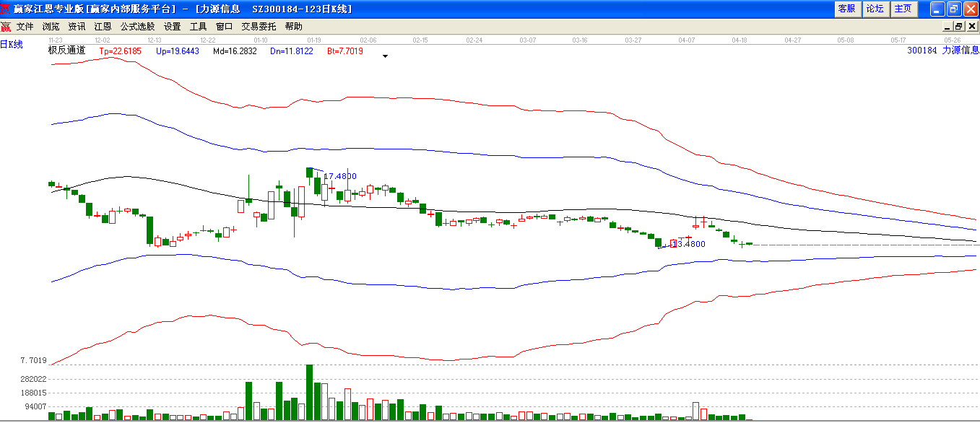
Task: Select the 极反通道 indicator label
Action: point(67,51)
